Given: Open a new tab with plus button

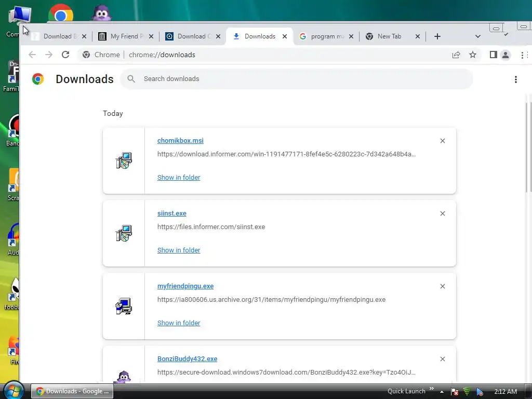Looking at the screenshot, I should click(437, 36).
